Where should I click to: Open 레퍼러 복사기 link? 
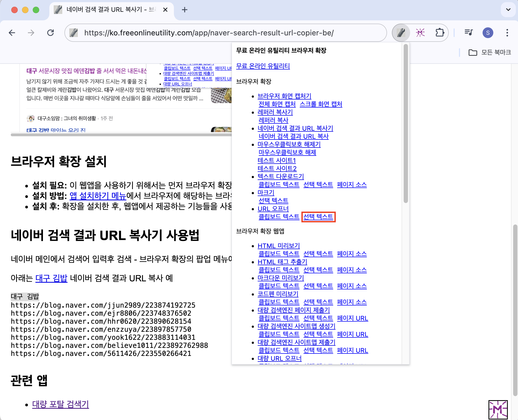coord(275,112)
